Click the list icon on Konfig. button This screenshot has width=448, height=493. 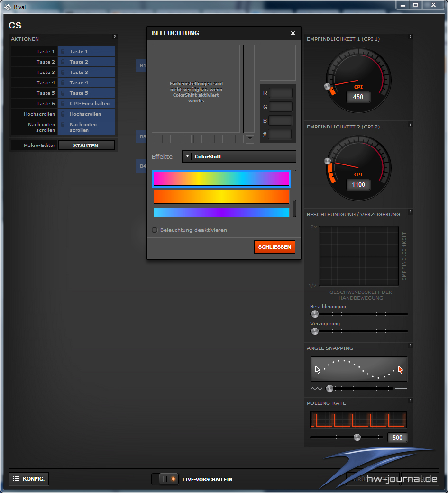pyautogui.click(x=16, y=479)
